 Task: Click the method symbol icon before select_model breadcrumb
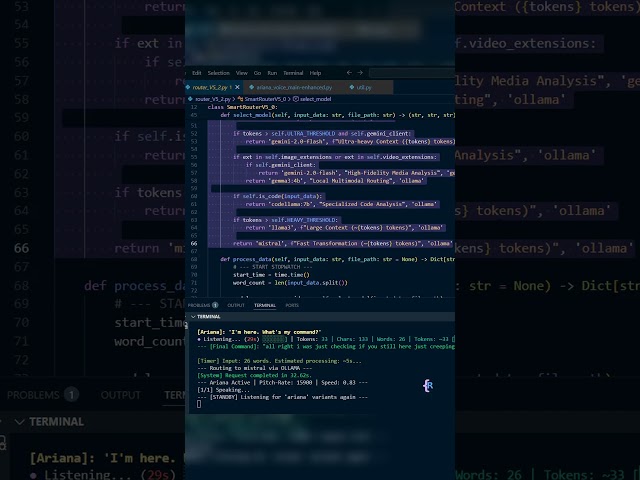(x=296, y=99)
